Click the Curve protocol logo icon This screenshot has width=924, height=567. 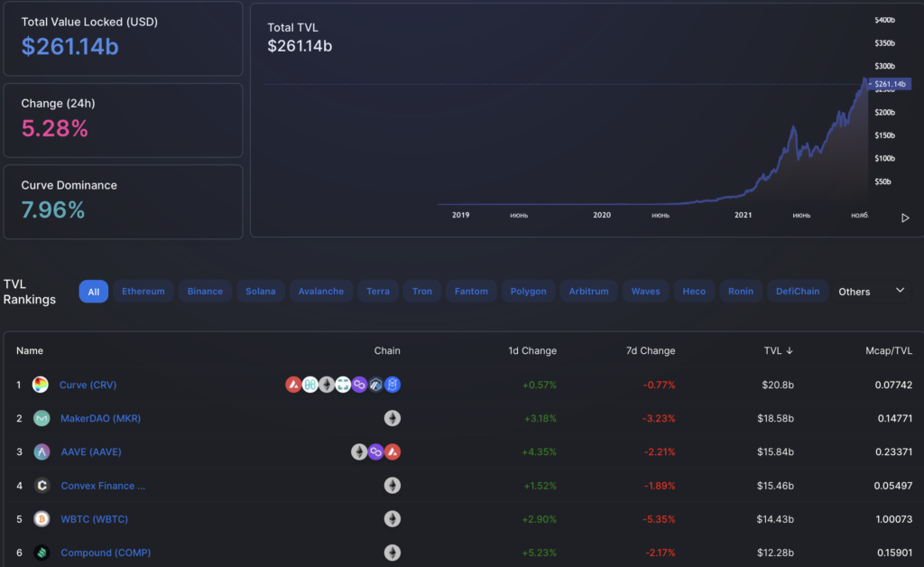coord(41,385)
